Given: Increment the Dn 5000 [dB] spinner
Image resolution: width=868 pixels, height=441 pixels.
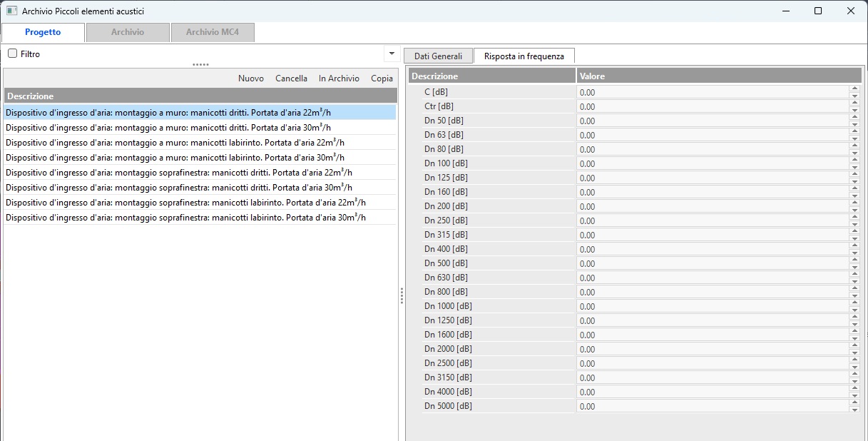Looking at the screenshot, I should (x=854, y=403).
